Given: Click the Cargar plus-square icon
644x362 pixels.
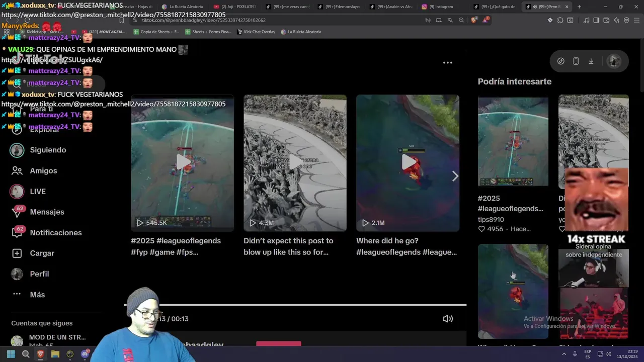Looking at the screenshot, I should click(17, 253).
